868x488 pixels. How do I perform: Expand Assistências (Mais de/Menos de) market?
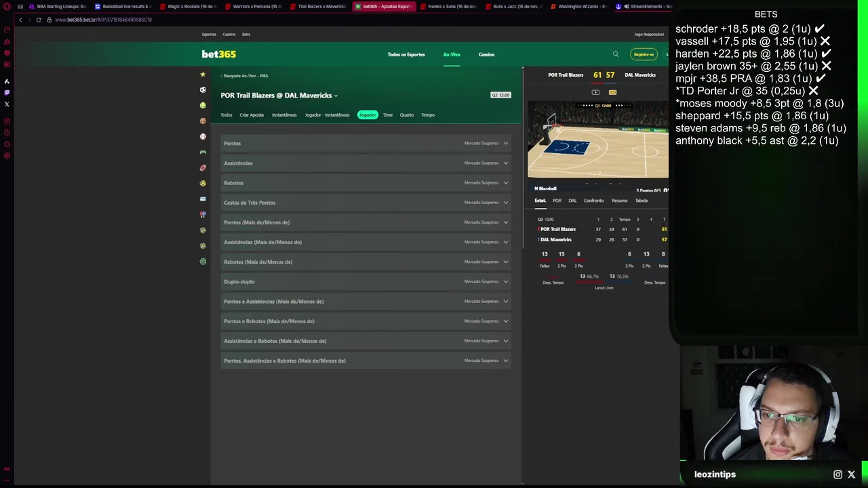pos(366,242)
